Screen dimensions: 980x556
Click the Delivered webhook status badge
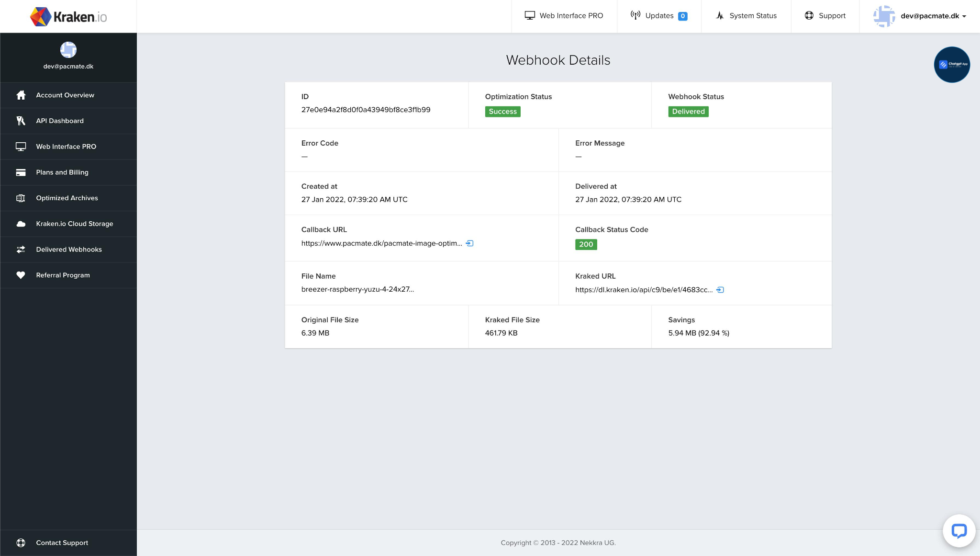(x=688, y=112)
